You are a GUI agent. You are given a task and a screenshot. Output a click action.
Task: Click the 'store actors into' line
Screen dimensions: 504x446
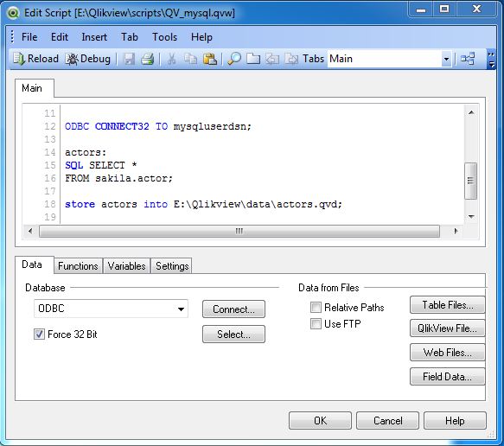[203, 204]
